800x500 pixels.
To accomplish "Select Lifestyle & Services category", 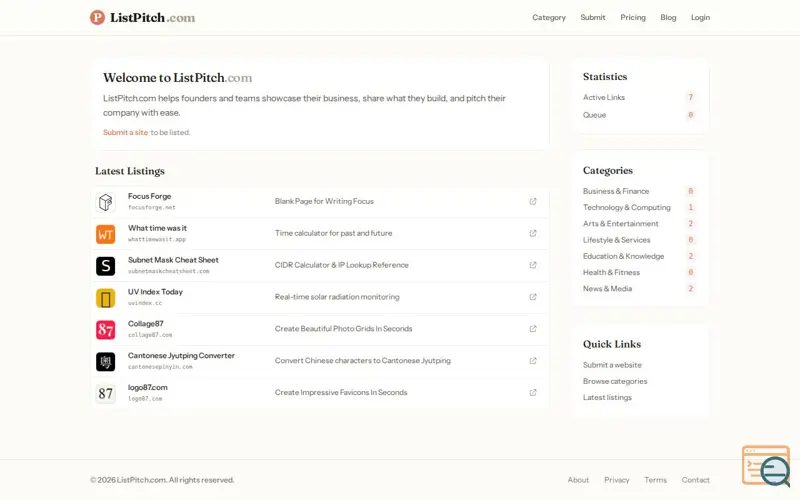I will (616, 240).
